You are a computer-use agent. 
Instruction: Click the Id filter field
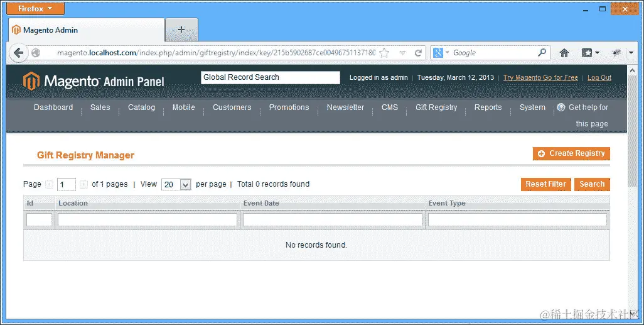point(40,219)
